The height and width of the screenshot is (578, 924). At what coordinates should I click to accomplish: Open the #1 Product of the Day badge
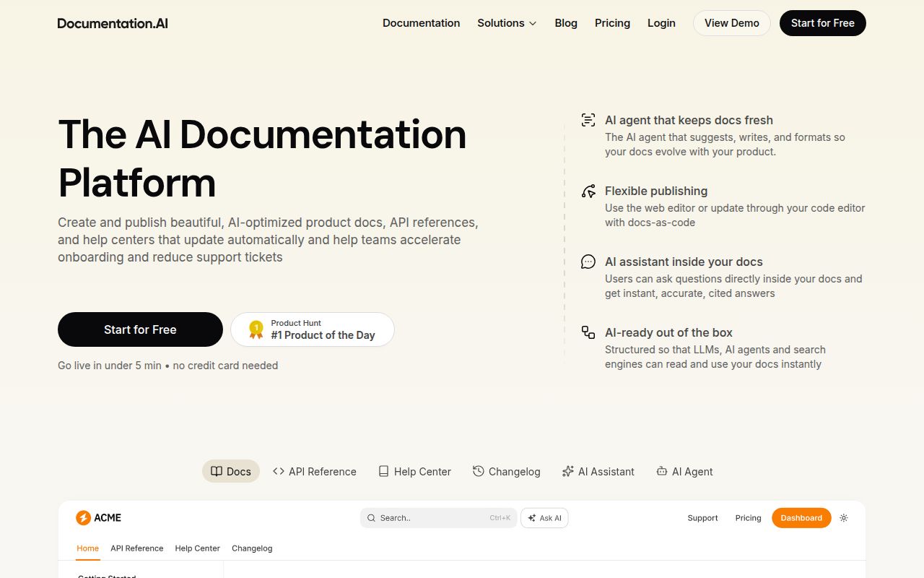pos(313,329)
